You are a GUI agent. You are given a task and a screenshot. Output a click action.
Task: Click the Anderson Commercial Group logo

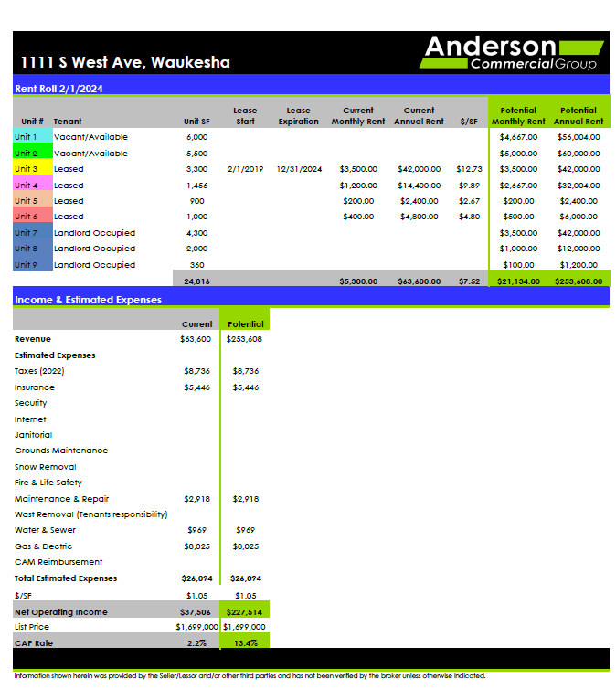(511, 53)
